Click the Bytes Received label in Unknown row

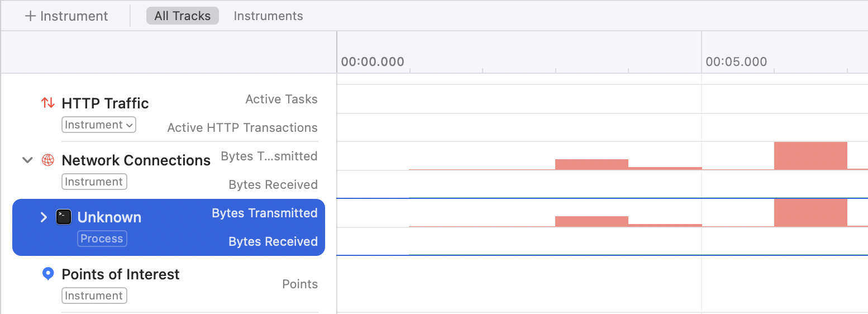pos(273,242)
